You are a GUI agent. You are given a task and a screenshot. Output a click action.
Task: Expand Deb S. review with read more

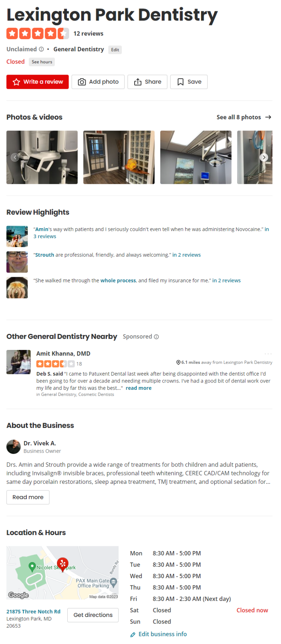point(139,388)
